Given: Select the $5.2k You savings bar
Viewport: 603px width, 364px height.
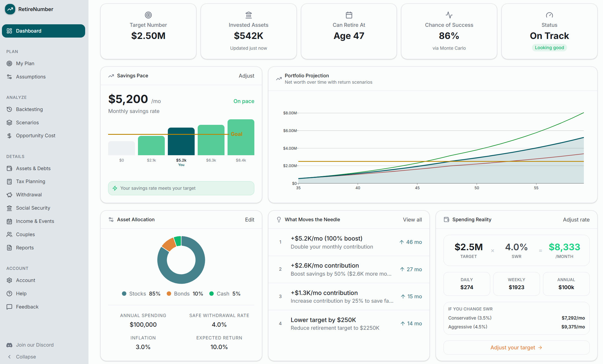Looking at the screenshot, I should pyautogui.click(x=181, y=141).
